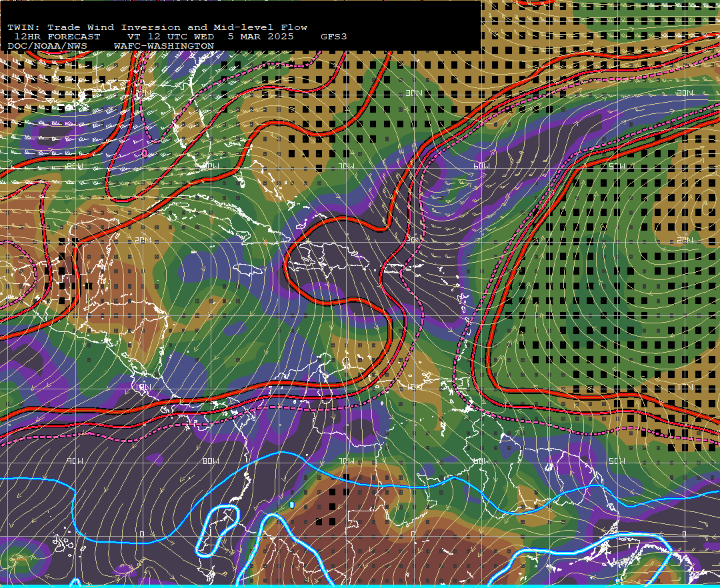
Task: Select the "GFS3" model label
Action: click(x=334, y=37)
